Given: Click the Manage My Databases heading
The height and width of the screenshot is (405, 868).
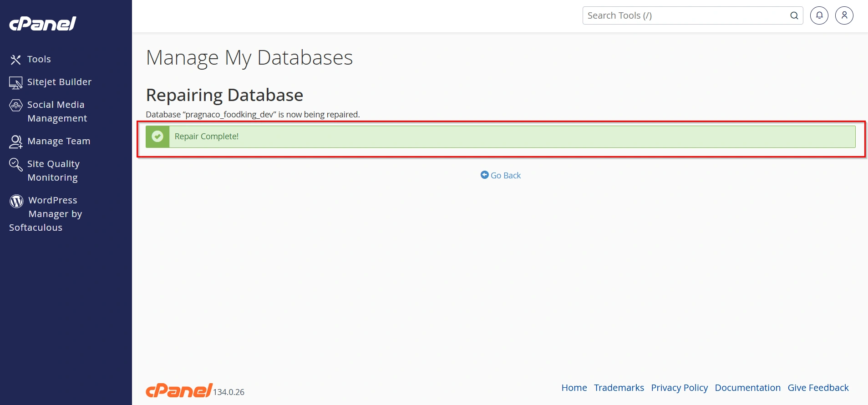Looking at the screenshot, I should pyautogui.click(x=249, y=58).
